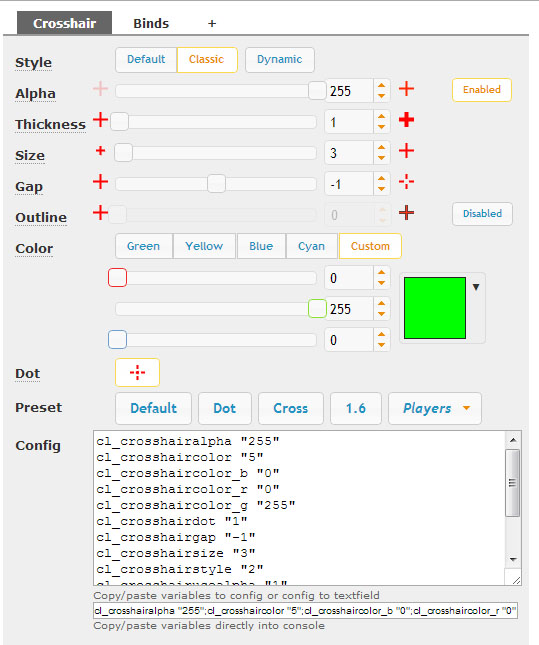
Task: Click the large crosshair icon right of Size
Action: click(406, 151)
